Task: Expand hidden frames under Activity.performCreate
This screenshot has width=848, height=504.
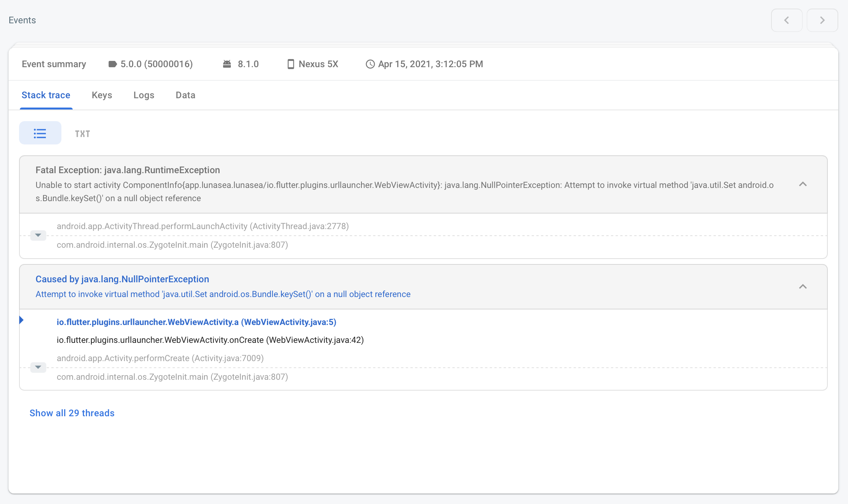Action: [x=38, y=367]
